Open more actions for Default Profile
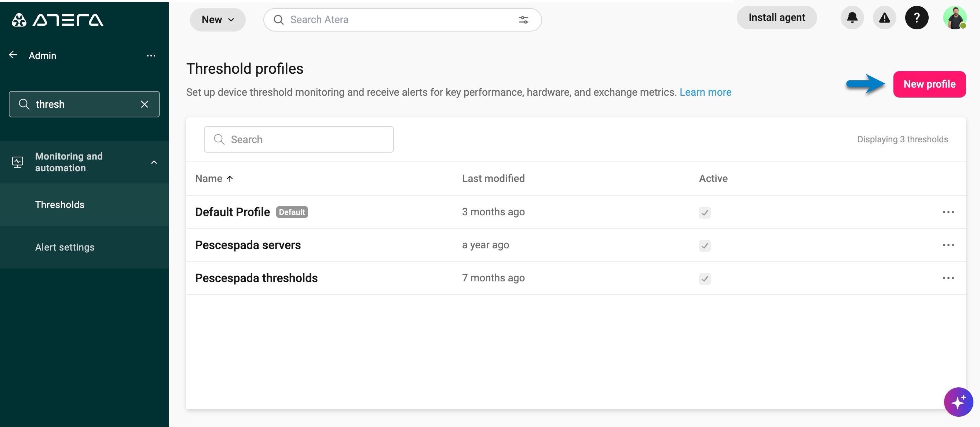 [x=948, y=212]
